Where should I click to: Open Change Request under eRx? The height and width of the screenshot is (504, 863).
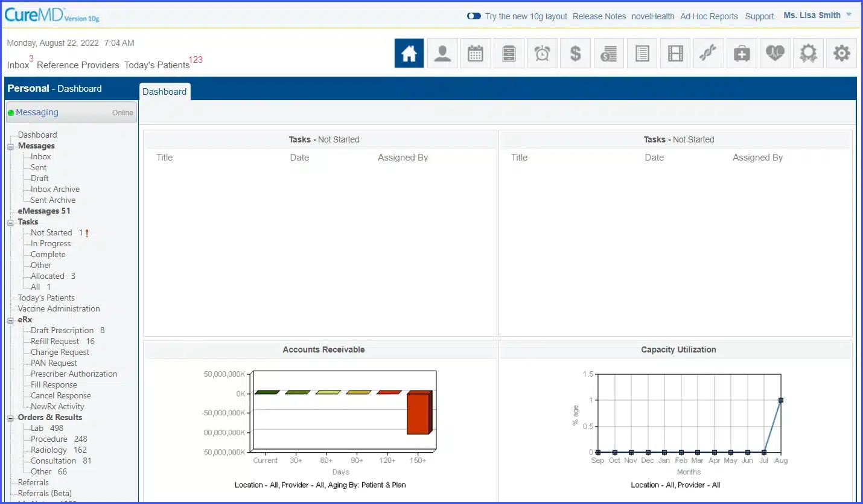(60, 352)
